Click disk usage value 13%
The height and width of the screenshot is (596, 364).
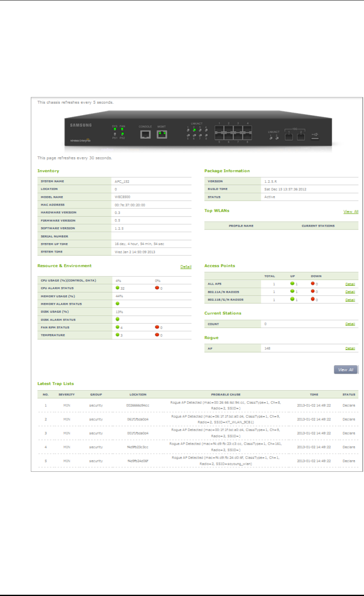(119, 312)
